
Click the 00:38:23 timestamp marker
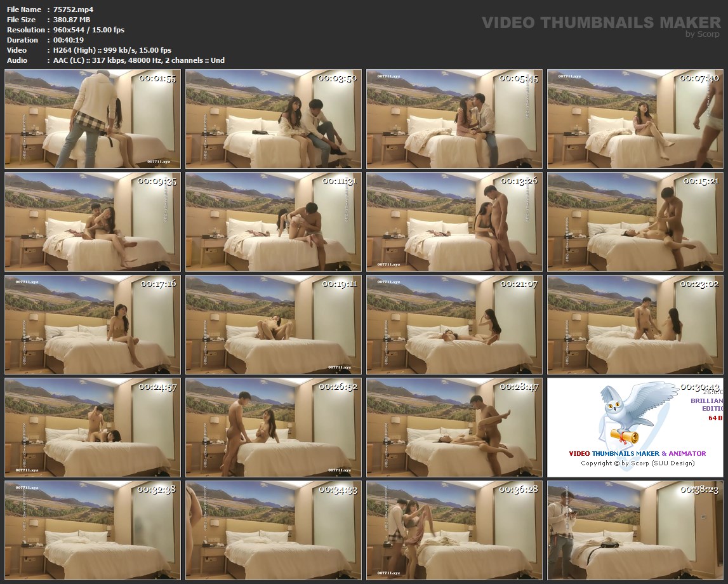[699, 489]
